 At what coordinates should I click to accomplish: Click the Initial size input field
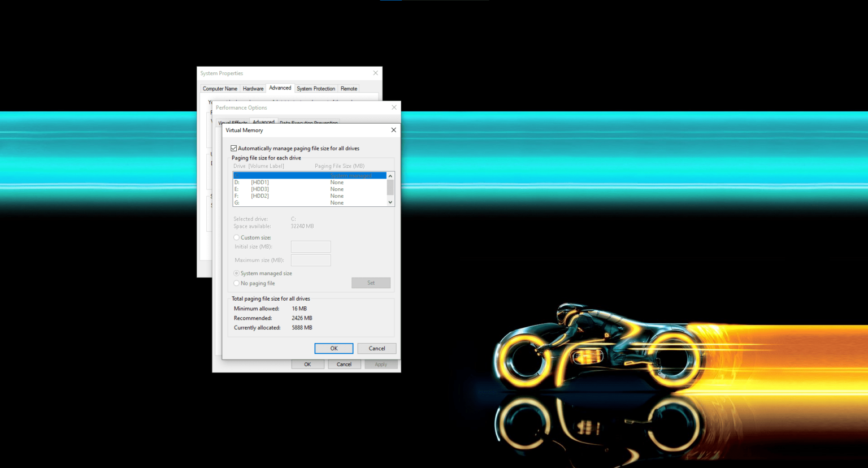[x=310, y=246]
